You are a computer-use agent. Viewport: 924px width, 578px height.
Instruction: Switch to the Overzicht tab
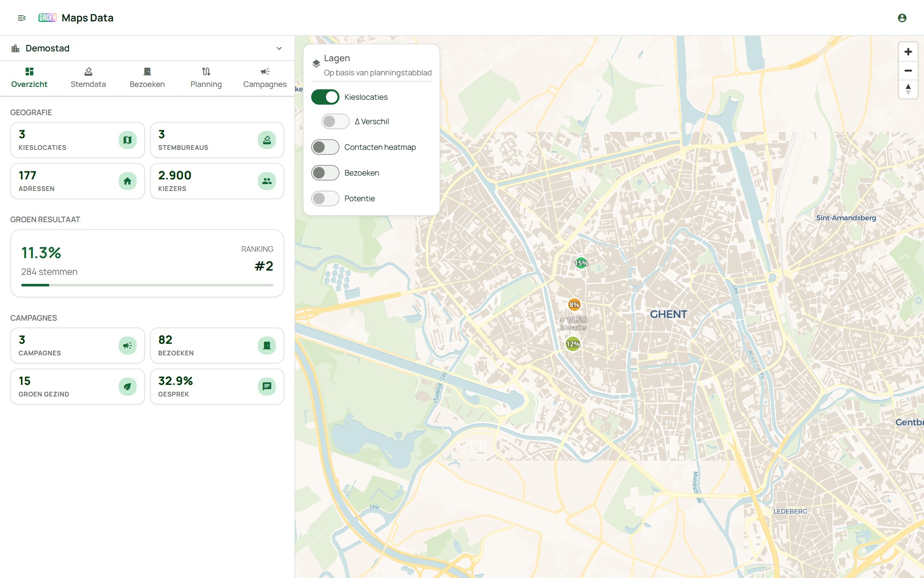point(29,78)
